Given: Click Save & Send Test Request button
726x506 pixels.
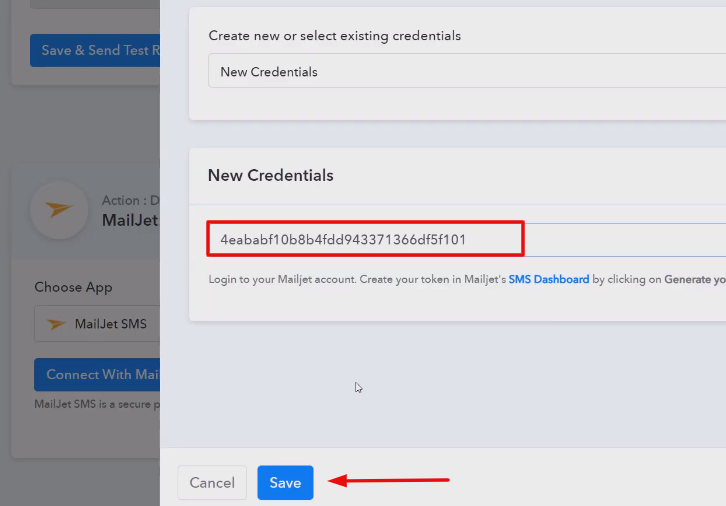Looking at the screenshot, I should (95, 50).
